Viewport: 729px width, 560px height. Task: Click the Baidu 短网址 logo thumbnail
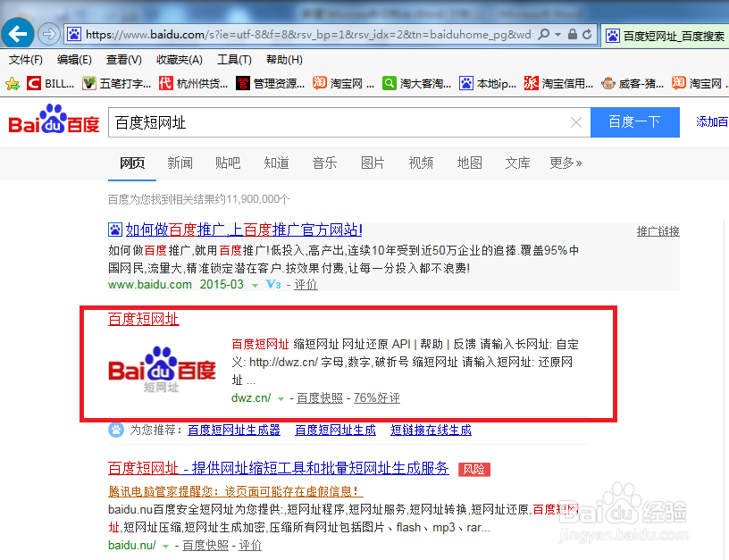(162, 370)
